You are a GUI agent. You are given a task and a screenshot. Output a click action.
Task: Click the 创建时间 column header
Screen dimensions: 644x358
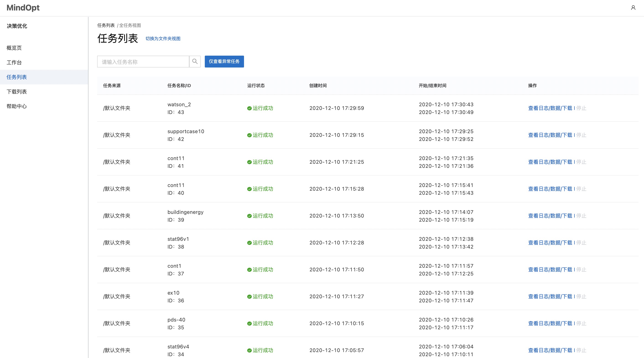pos(318,86)
